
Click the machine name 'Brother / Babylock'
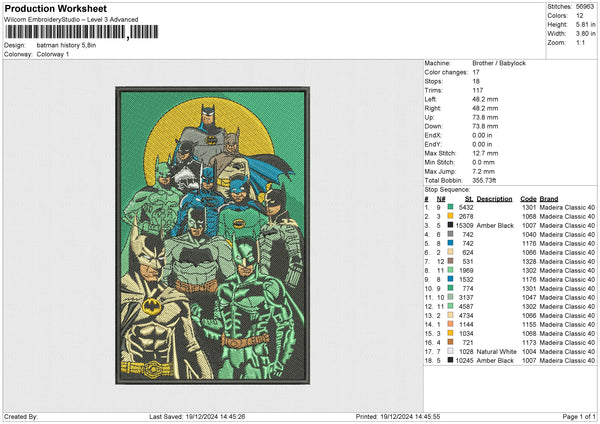click(499, 63)
